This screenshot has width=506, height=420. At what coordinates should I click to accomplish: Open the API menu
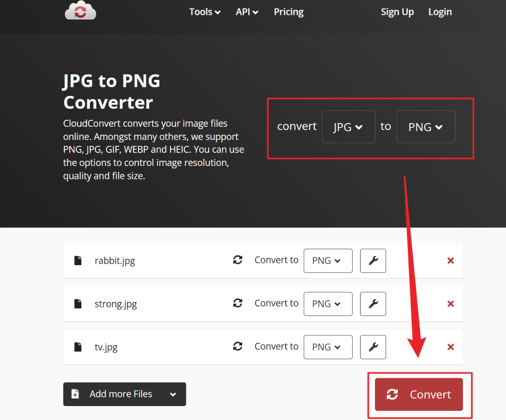247,12
